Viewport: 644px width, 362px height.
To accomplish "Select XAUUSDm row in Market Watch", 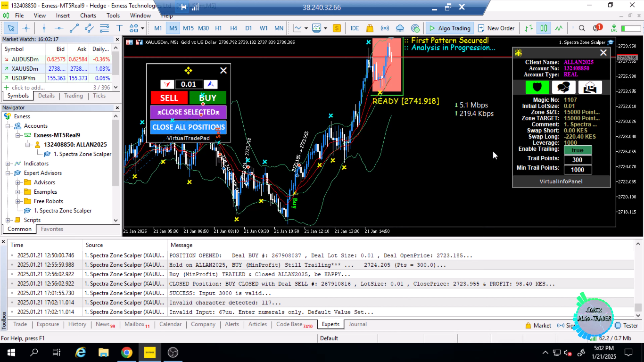I will (x=57, y=69).
